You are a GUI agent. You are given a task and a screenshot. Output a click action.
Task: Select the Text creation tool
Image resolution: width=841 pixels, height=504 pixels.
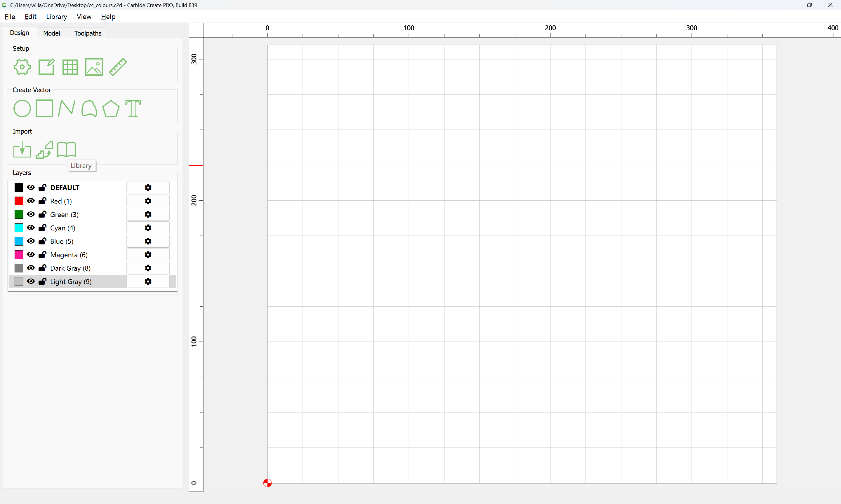(x=133, y=109)
